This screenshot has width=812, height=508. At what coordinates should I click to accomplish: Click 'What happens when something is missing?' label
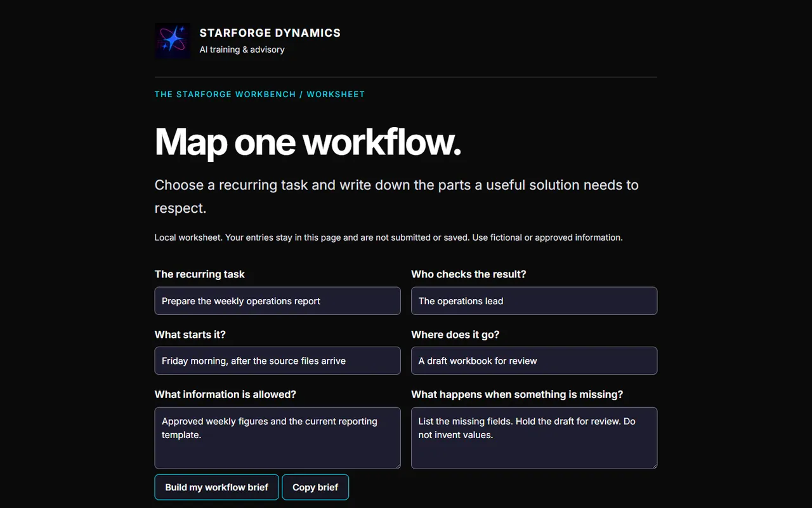pyautogui.click(x=517, y=394)
